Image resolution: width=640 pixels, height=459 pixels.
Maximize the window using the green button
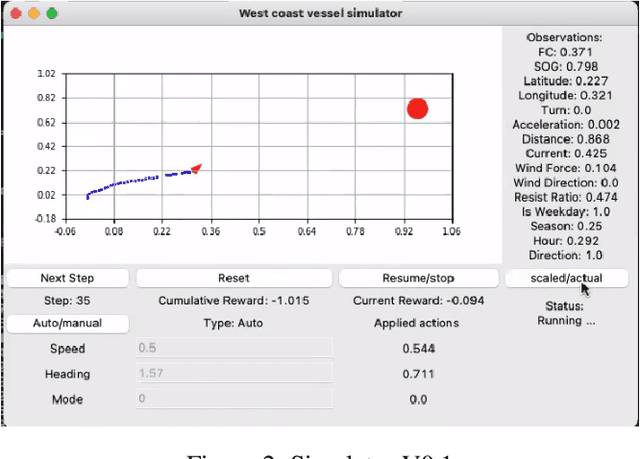point(52,14)
